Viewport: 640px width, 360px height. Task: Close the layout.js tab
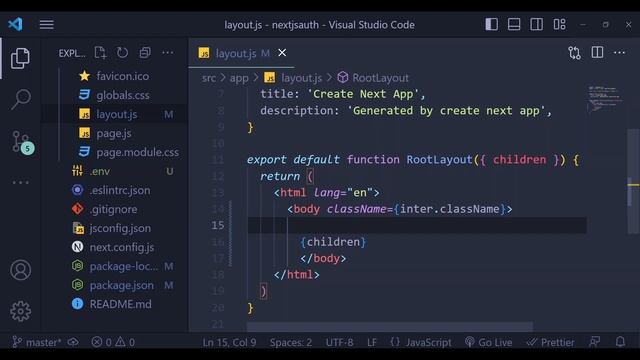[x=282, y=53]
